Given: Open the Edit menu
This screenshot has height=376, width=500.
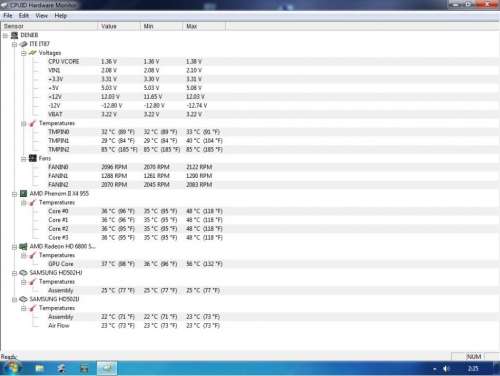Looking at the screenshot, I should point(24,16).
